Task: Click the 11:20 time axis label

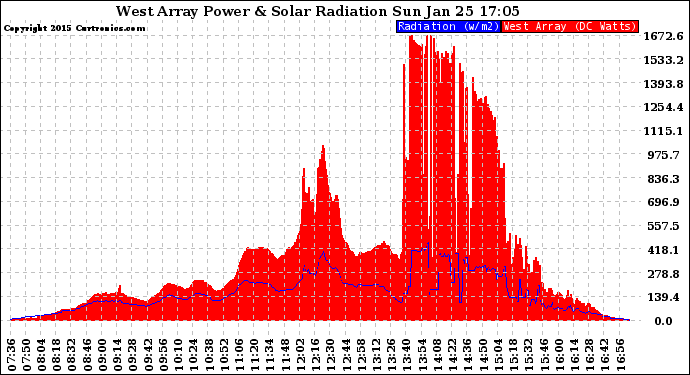Action: tap(255, 355)
